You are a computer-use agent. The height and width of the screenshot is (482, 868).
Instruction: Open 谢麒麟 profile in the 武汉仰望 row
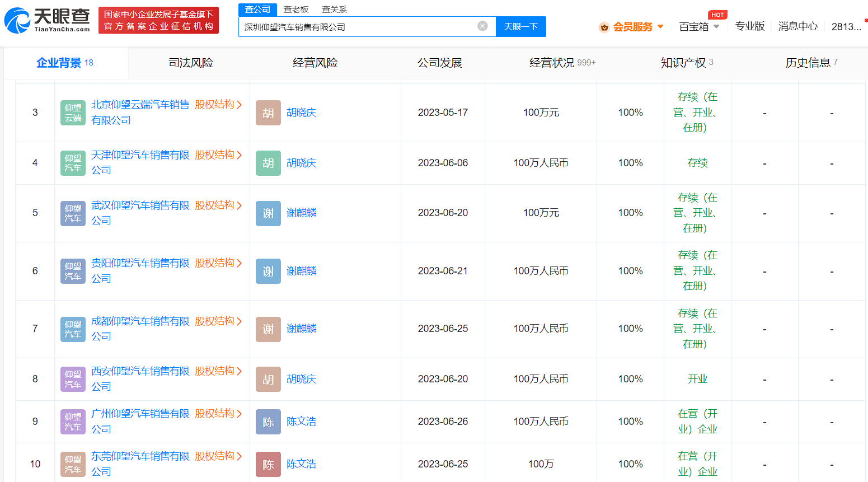pyautogui.click(x=302, y=213)
